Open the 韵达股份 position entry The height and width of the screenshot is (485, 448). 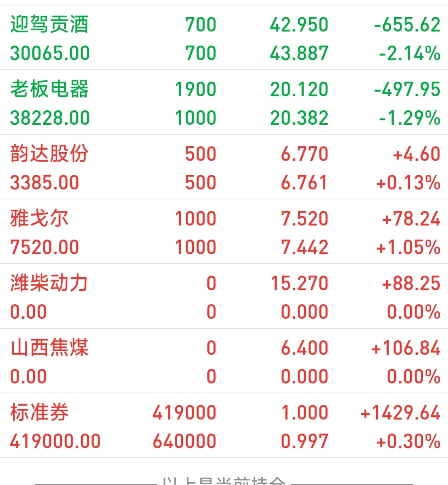(224, 167)
